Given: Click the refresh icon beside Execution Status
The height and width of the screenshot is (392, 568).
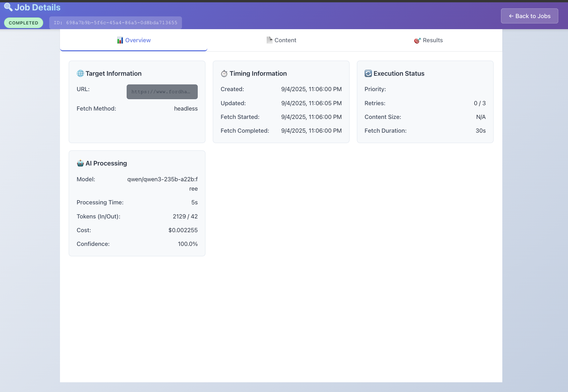Looking at the screenshot, I should [x=369, y=73].
